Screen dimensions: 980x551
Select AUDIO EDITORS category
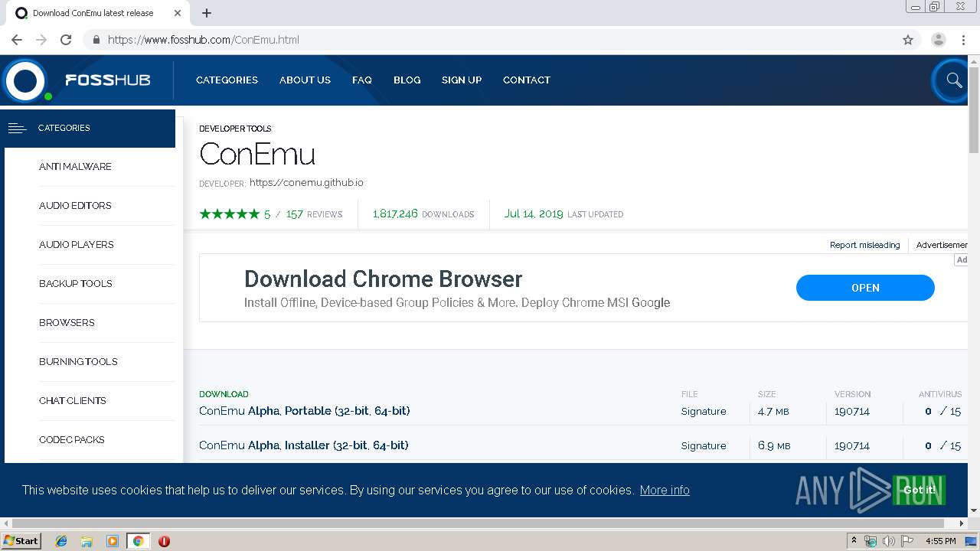pos(75,205)
